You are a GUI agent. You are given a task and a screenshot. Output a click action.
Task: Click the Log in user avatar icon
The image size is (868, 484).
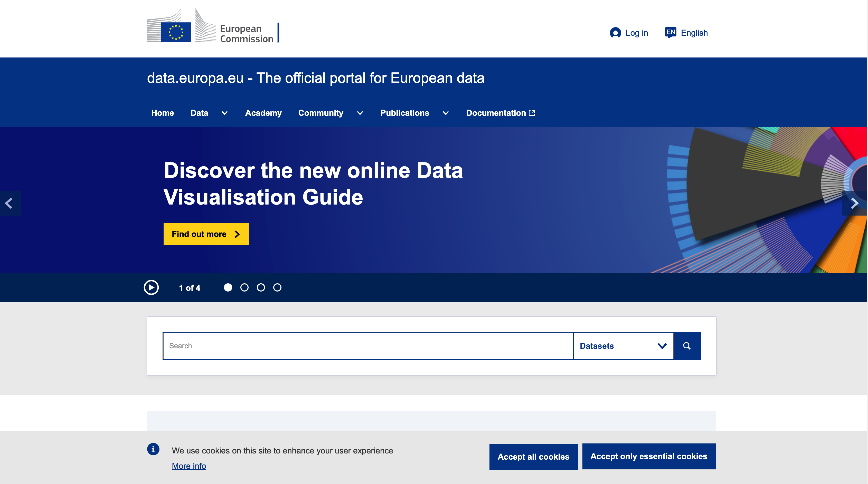(x=615, y=33)
